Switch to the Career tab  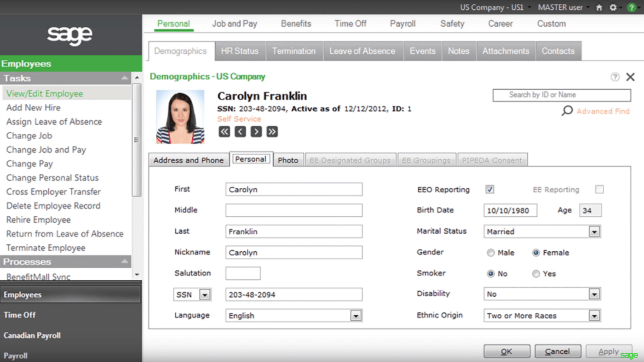coord(500,24)
